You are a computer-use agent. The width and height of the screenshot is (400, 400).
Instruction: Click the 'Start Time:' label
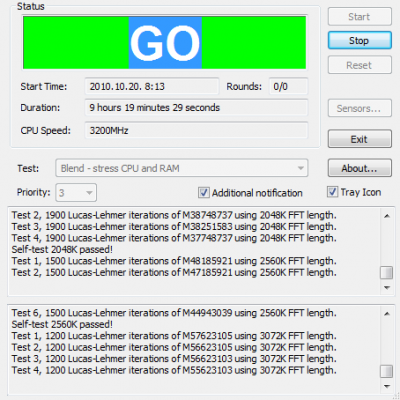[44, 87]
